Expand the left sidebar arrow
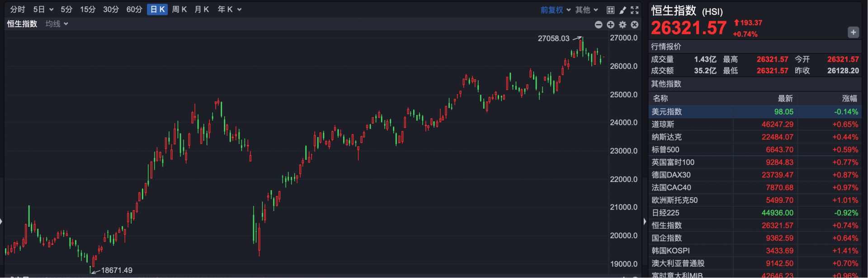868x278 pixels. click(x=2, y=221)
